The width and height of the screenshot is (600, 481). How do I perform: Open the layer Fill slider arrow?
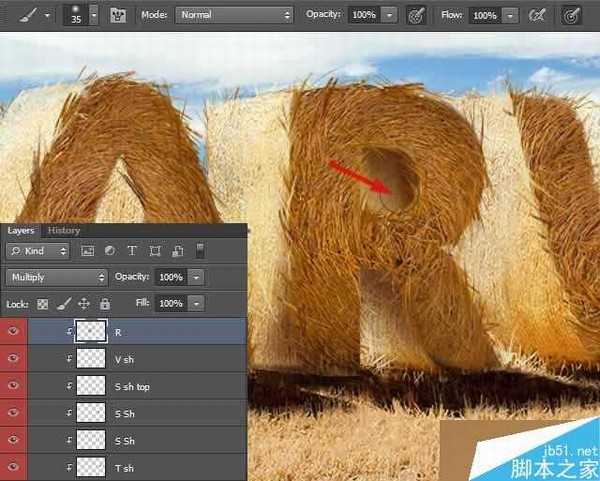[196, 303]
